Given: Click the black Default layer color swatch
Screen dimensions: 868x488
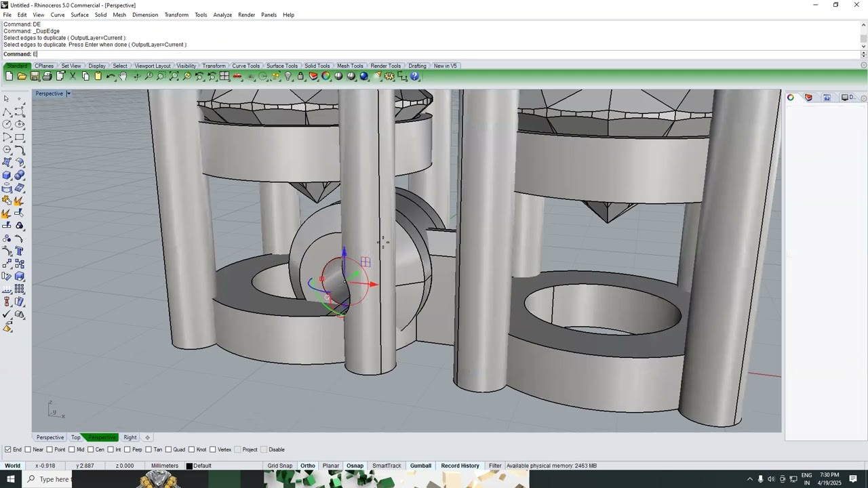Looking at the screenshot, I should [x=189, y=466].
